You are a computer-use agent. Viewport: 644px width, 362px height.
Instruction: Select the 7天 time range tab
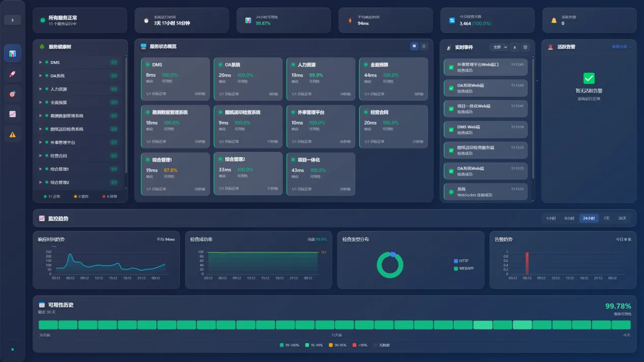(606, 218)
